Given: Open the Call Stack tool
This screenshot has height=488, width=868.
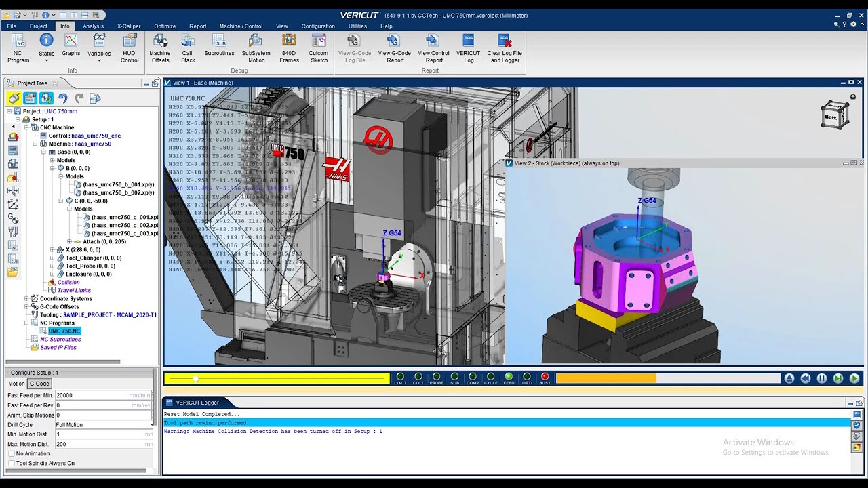Looking at the screenshot, I should point(188,48).
